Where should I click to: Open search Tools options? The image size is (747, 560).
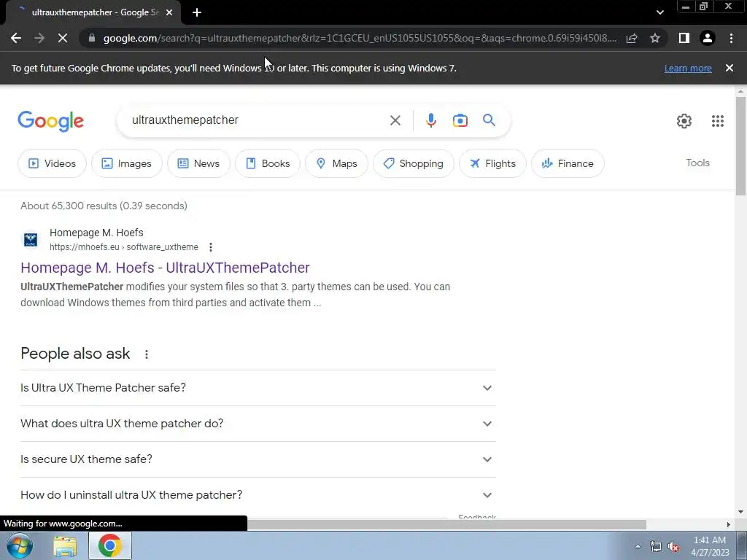tap(697, 163)
